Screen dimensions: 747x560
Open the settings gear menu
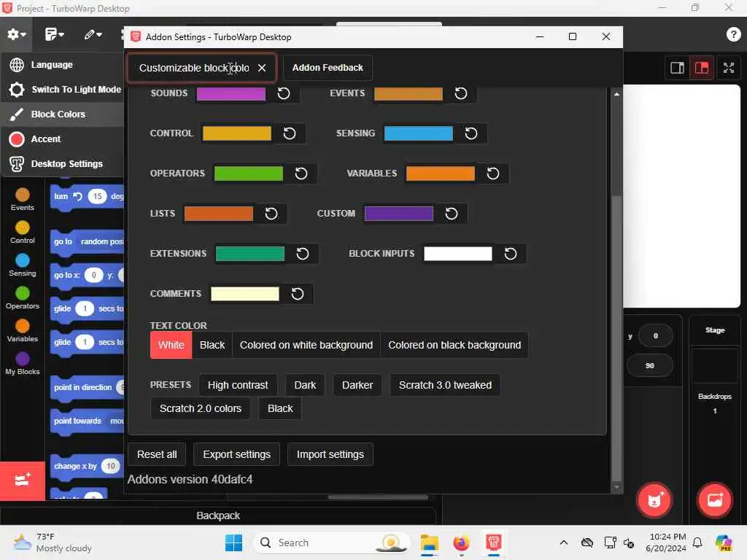coord(16,34)
